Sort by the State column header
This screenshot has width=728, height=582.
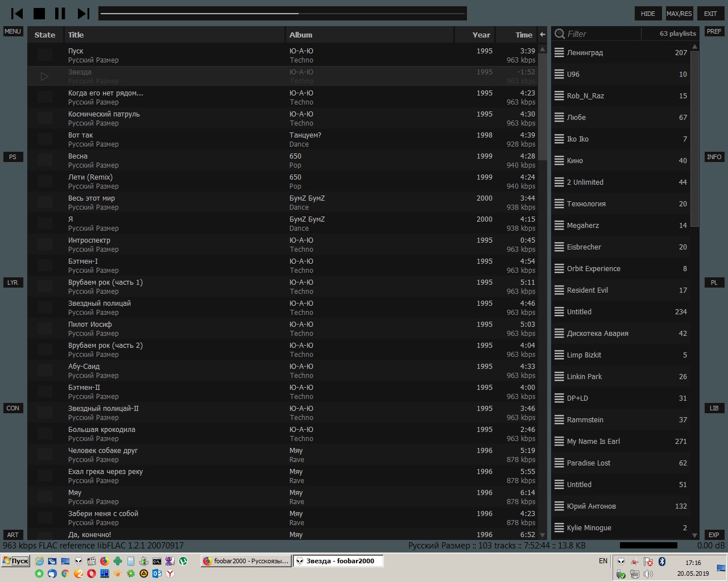coord(45,35)
